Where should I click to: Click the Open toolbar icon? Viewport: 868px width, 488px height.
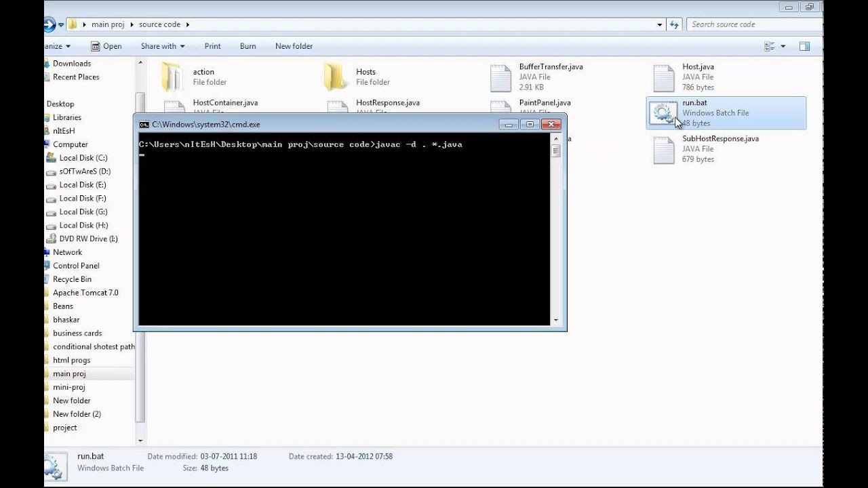[96, 46]
